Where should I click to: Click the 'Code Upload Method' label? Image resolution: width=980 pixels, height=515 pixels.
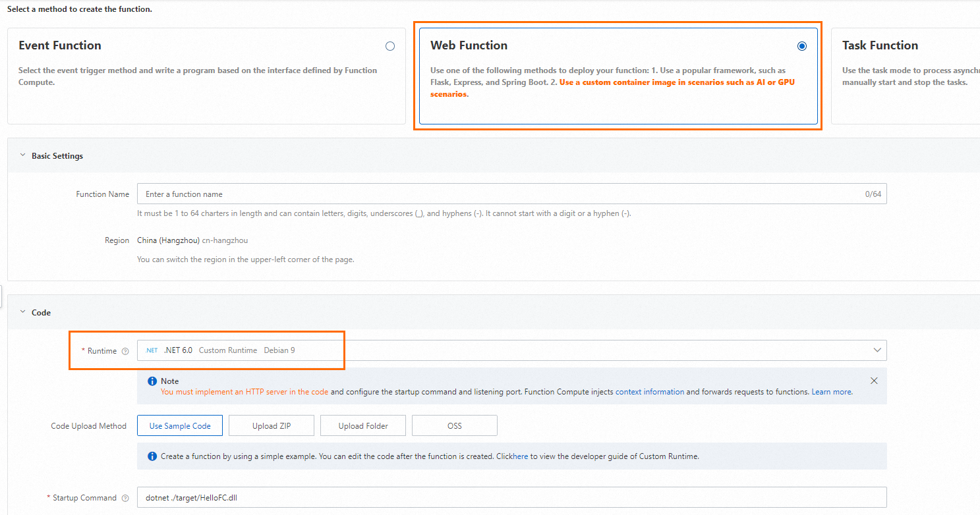88,426
